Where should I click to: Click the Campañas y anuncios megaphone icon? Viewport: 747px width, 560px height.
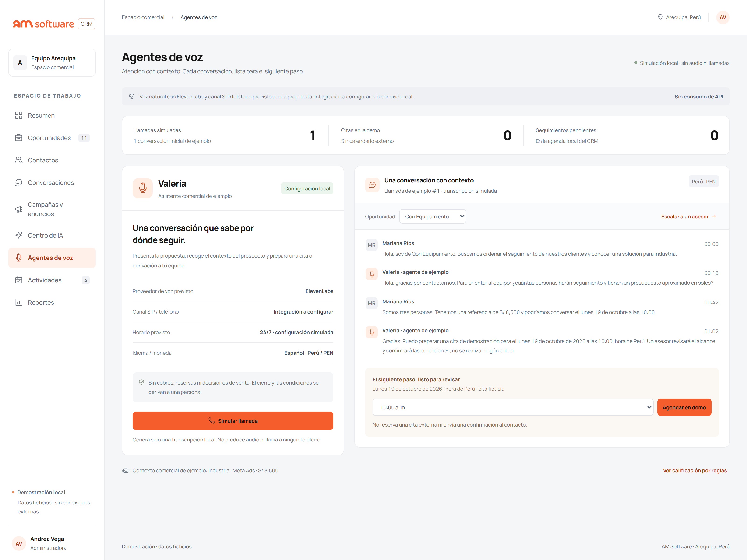tap(19, 209)
